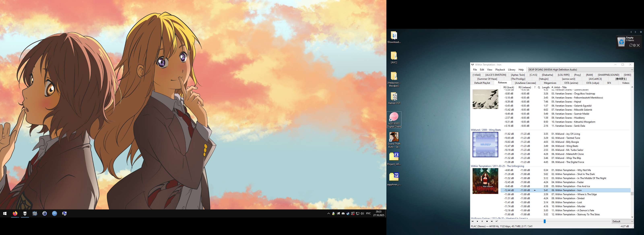Screen dimensions: 644x235
Task: Click the Length column header
Action: [546, 87]
